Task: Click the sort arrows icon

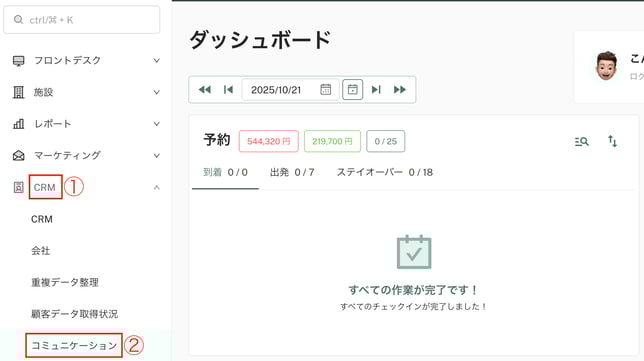Action: [612, 141]
